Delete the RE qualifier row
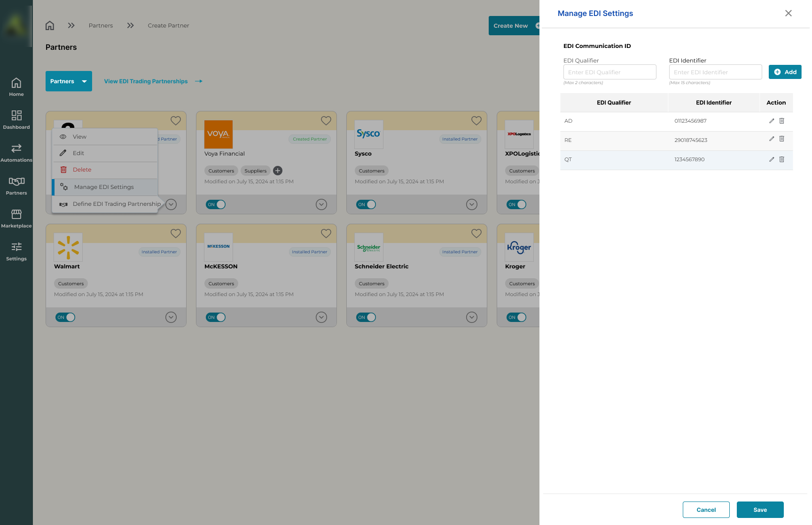The height and width of the screenshot is (525, 812). pos(782,139)
